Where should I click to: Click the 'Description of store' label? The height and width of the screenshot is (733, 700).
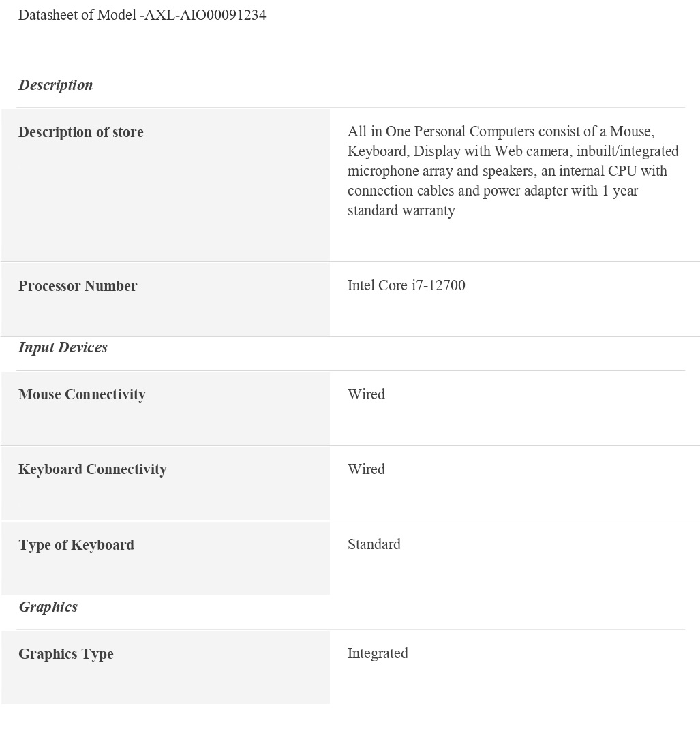80,132
